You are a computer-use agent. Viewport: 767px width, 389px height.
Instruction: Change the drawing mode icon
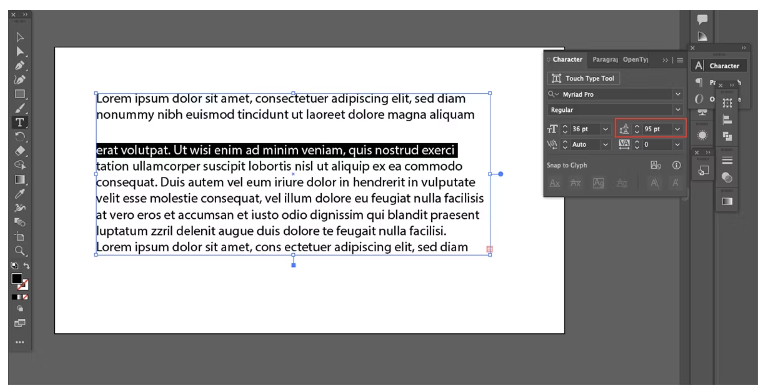[20, 309]
